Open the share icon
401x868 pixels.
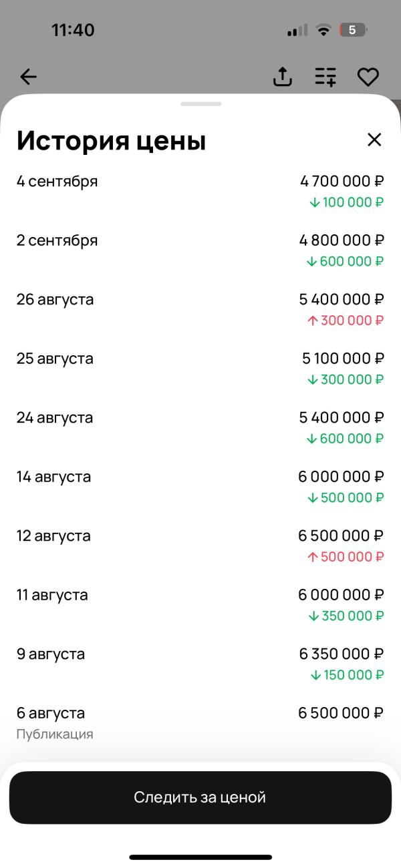click(283, 77)
